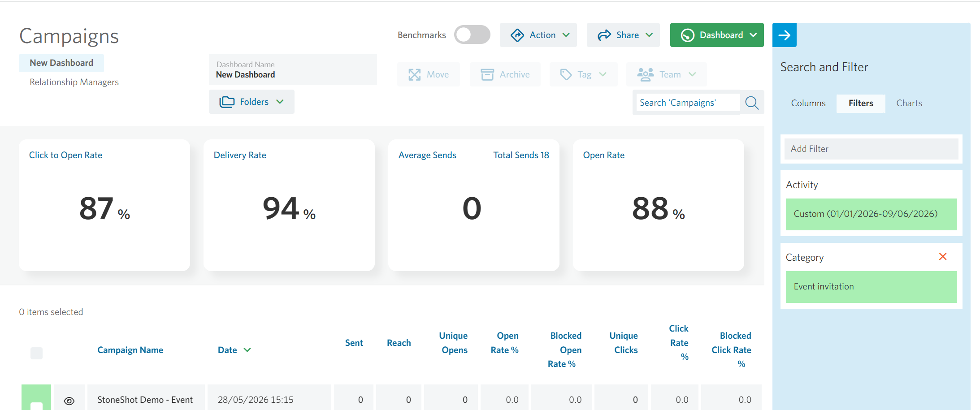Select Relationship Managers dashboard
The height and width of the screenshot is (410, 980).
tap(74, 82)
